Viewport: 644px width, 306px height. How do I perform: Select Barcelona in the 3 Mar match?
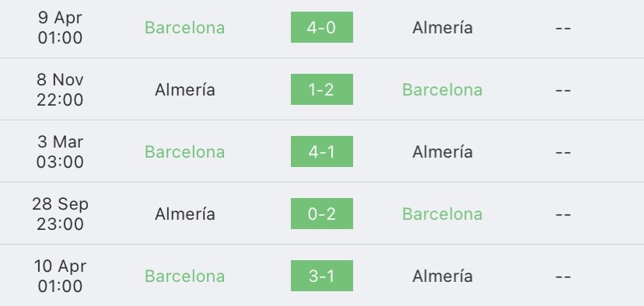click(185, 152)
